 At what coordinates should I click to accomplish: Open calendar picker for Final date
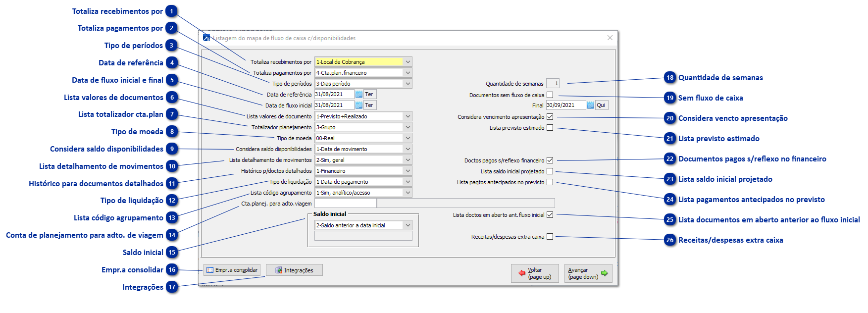(590, 105)
